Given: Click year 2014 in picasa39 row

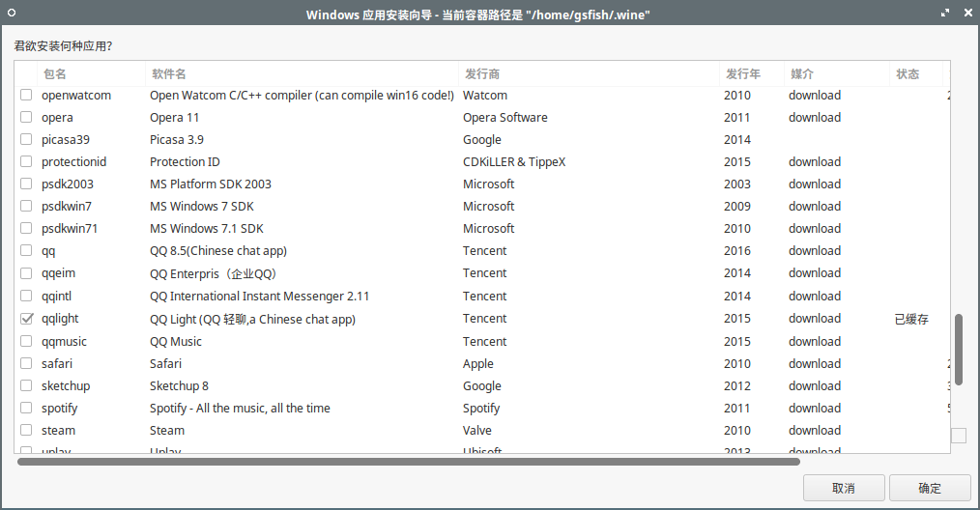Looking at the screenshot, I should [736, 139].
